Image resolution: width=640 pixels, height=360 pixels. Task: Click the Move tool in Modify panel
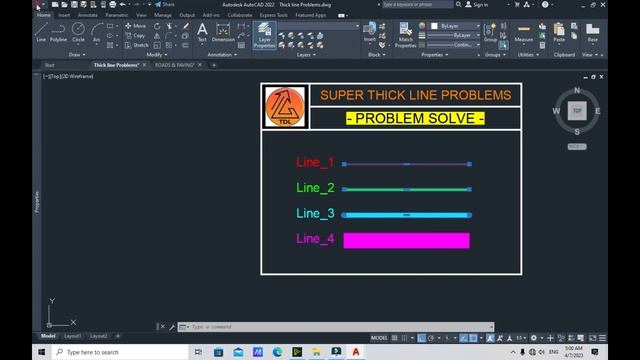[x=136, y=26]
